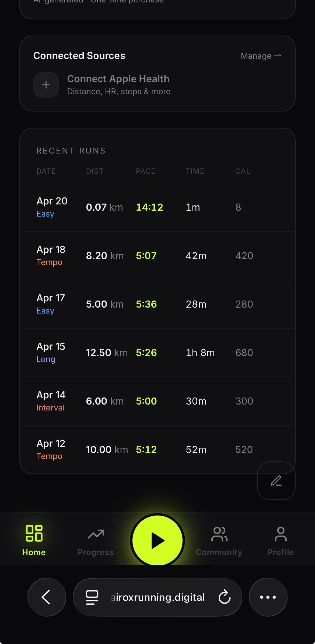Click Manage in Connected Sources
The width and height of the screenshot is (315, 644).
point(261,56)
